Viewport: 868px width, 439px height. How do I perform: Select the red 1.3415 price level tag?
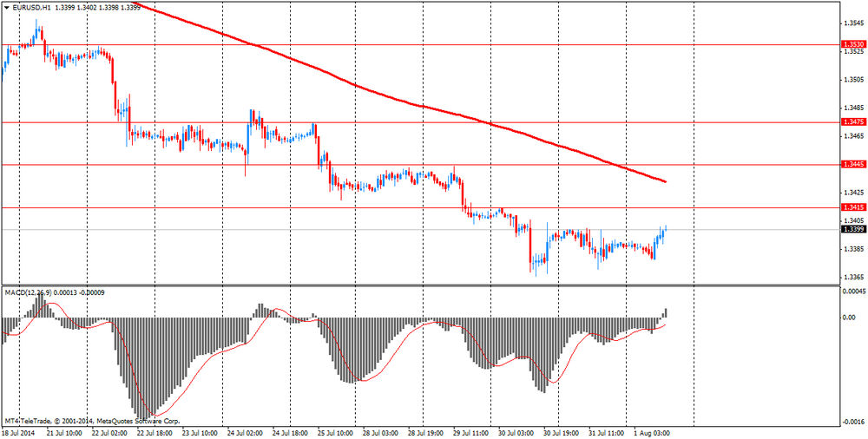click(x=852, y=207)
